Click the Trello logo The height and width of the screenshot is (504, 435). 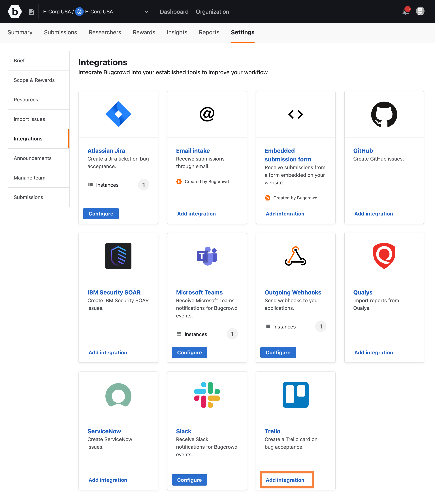pos(296,394)
